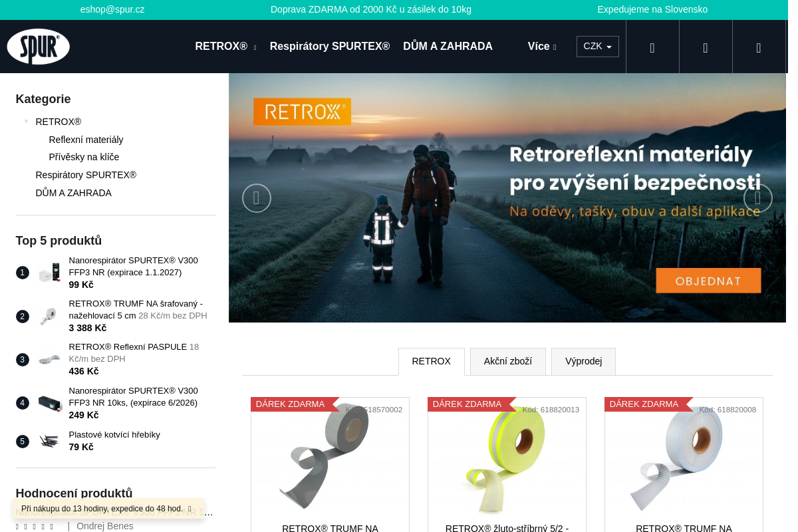Switch to the Akční zboží tab

(x=507, y=362)
